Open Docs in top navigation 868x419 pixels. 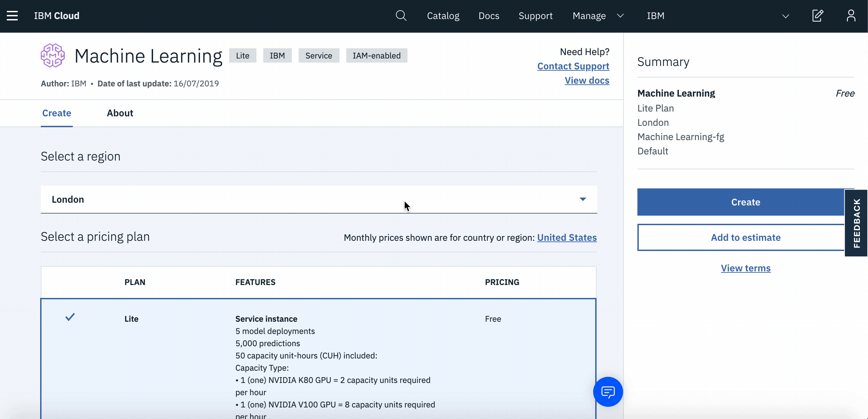coord(489,16)
